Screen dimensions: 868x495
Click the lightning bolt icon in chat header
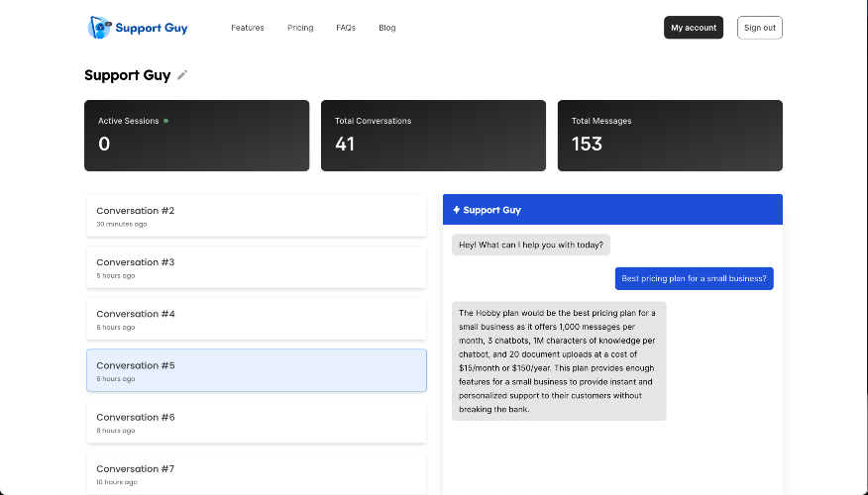pos(457,210)
